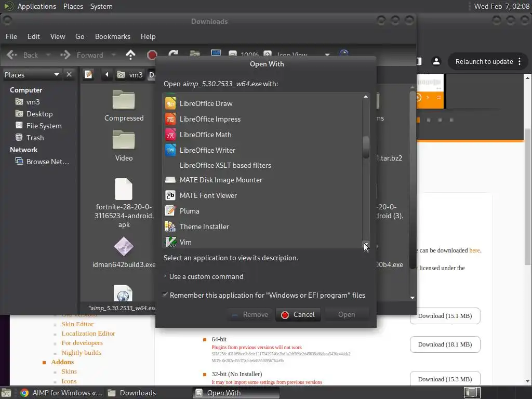Open the Help menu in file manager
Screen dimensions: 532x399
coord(148,36)
